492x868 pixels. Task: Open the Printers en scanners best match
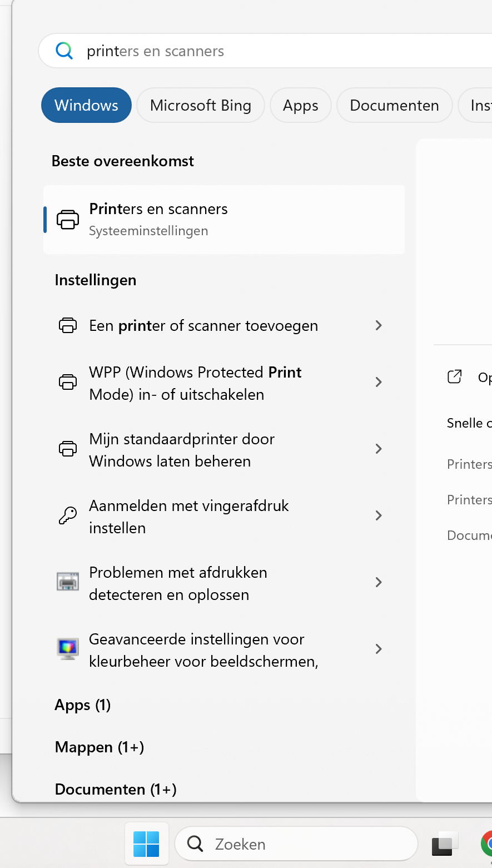pos(223,220)
